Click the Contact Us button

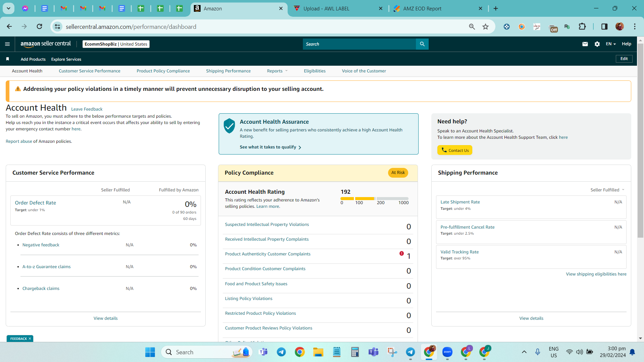click(454, 150)
